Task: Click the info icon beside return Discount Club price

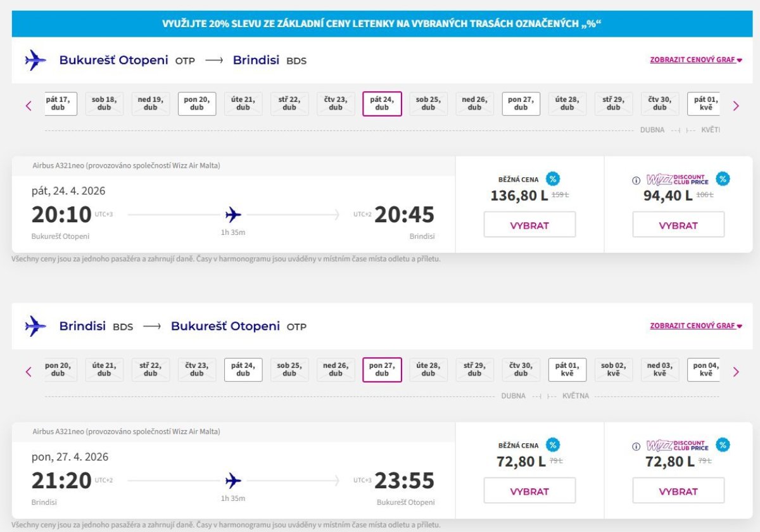Action: pos(636,446)
